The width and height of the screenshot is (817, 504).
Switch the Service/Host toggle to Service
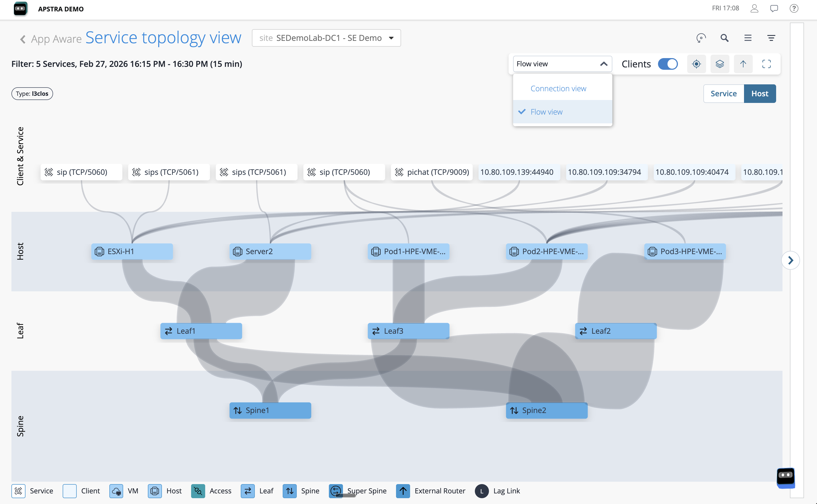(723, 93)
